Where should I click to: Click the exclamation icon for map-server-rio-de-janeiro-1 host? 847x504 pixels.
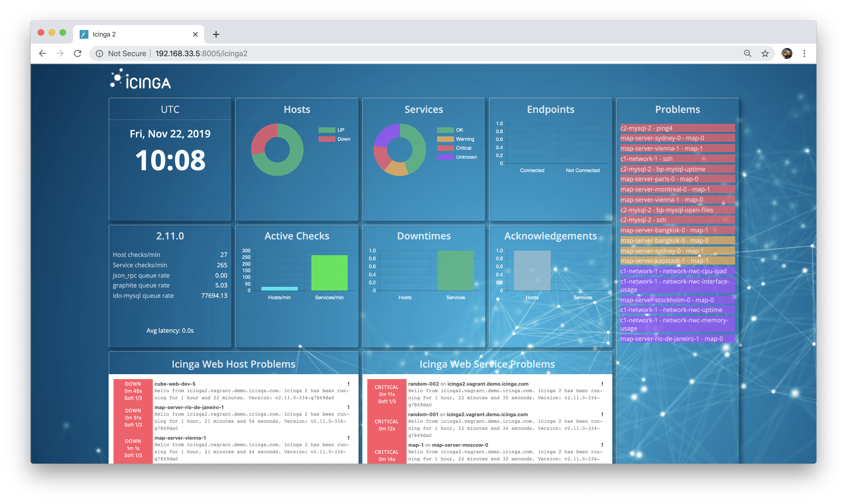(348, 407)
